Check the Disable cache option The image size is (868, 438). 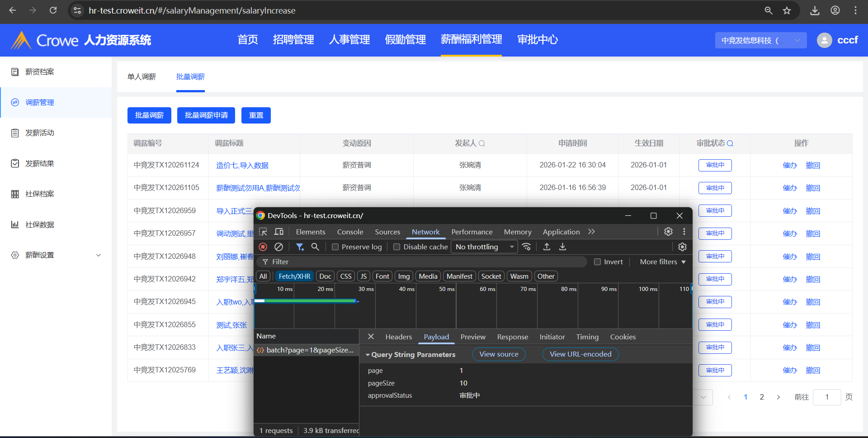point(396,247)
